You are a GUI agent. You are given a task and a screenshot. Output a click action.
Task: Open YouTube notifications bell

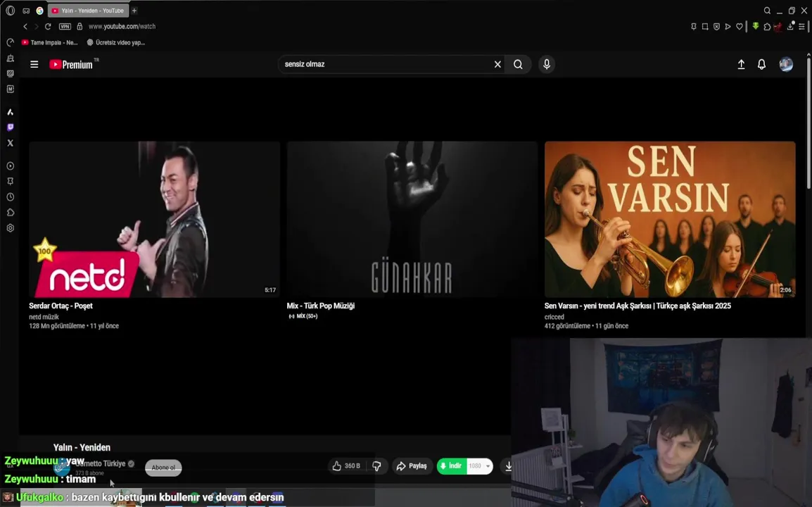(x=761, y=64)
